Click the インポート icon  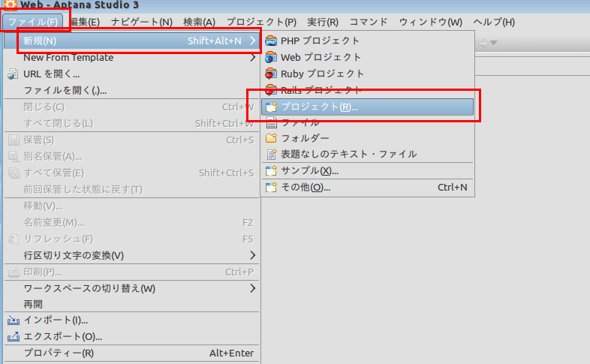click(14, 320)
